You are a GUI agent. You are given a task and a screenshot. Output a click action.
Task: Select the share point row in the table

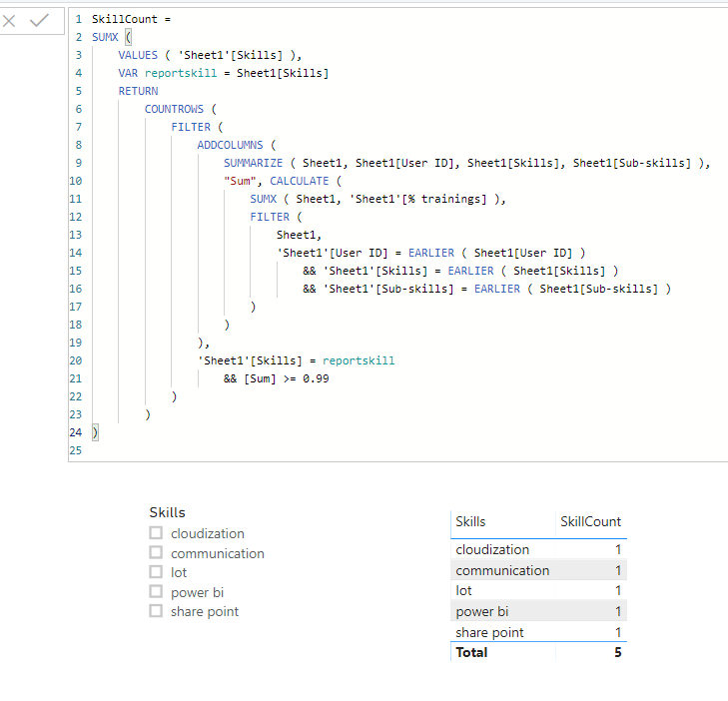pyautogui.click(x=538, y=632)
